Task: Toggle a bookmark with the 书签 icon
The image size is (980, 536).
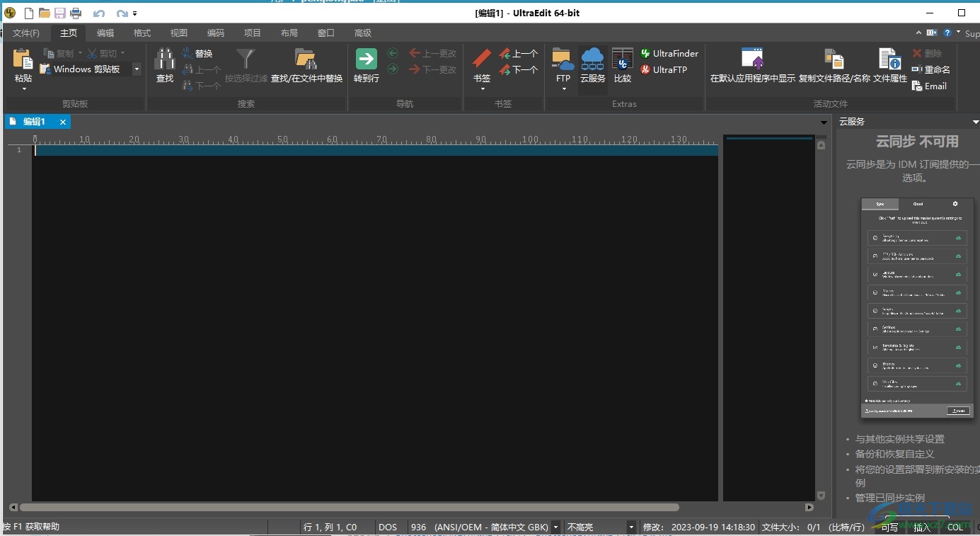Action: tap(482, 59)
